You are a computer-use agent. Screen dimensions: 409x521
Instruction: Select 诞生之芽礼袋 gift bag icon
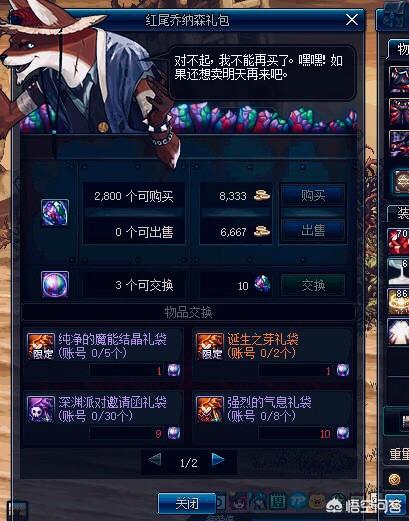[210, 346]
